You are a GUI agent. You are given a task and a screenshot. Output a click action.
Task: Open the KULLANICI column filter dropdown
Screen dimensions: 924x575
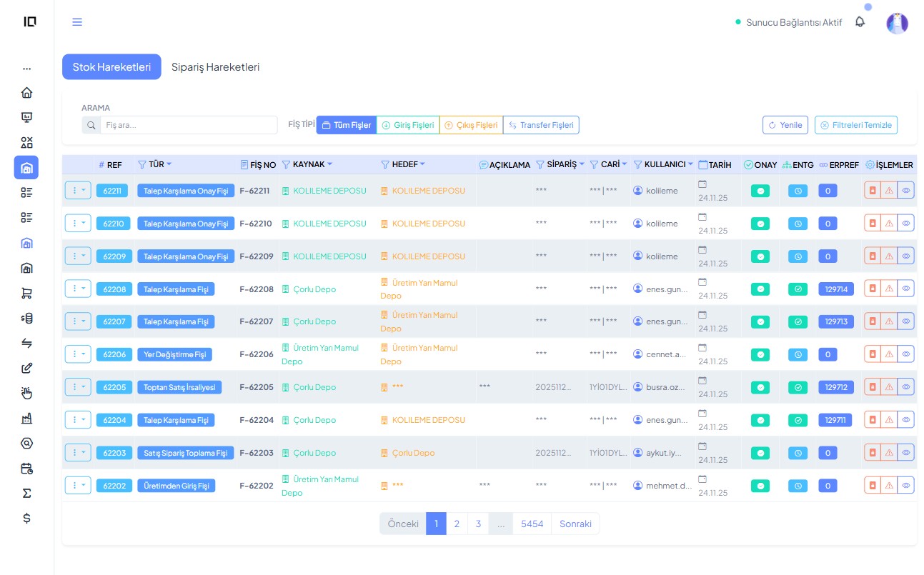[690, 164]
